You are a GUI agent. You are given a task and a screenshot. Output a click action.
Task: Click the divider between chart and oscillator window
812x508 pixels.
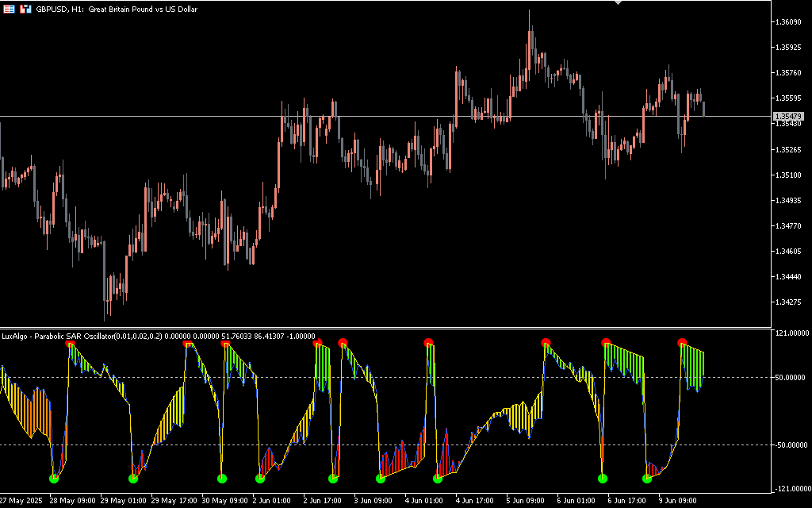[385, 328]
